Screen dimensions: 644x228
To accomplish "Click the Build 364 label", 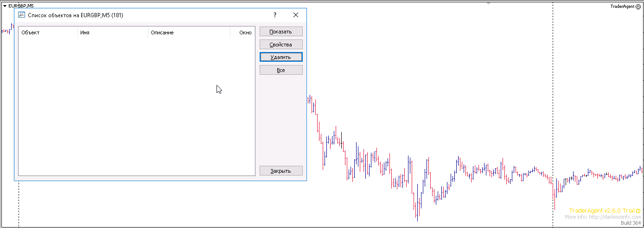I will (x=631, y=223).
